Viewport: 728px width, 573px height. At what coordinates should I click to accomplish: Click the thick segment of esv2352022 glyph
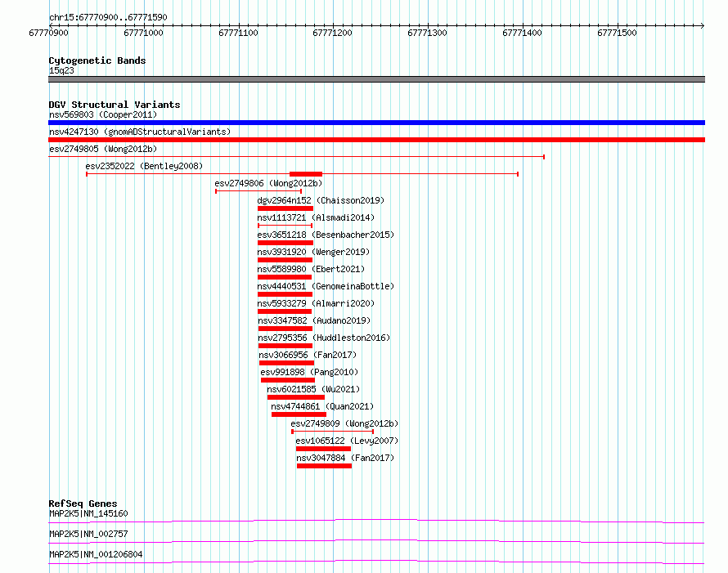click(x=305, y=174)
